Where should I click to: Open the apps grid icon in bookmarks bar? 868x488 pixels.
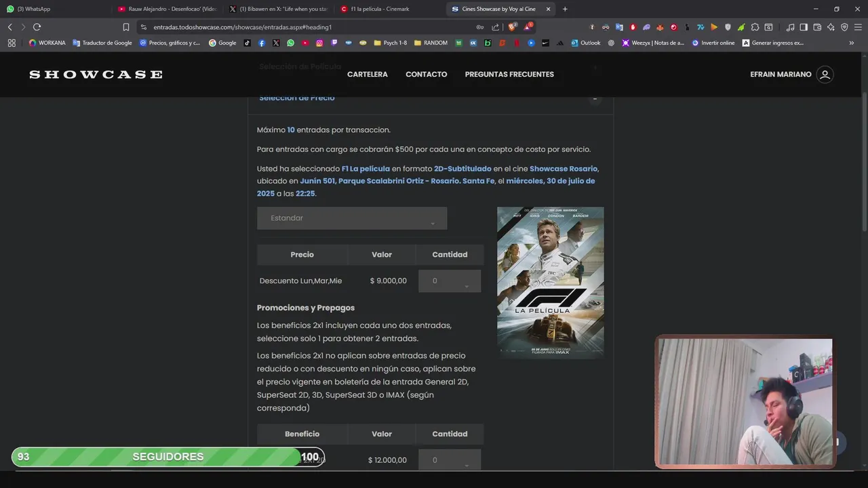(12, 43)
